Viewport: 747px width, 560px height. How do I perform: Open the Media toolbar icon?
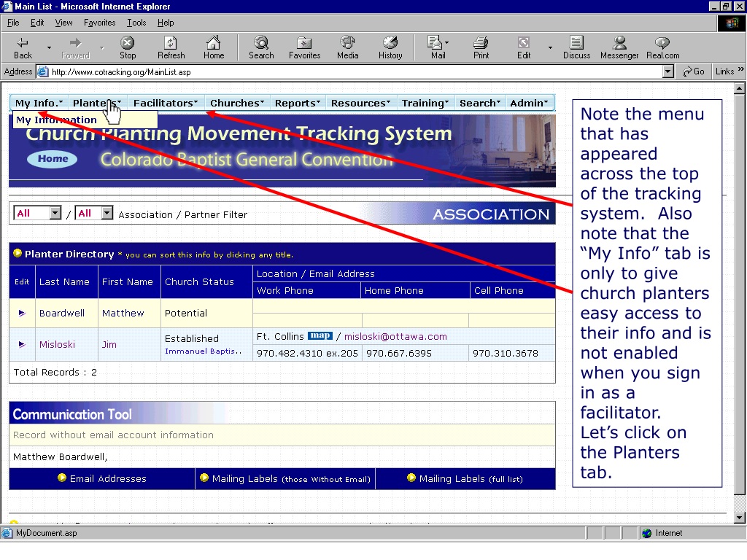(x=347, y=47)
